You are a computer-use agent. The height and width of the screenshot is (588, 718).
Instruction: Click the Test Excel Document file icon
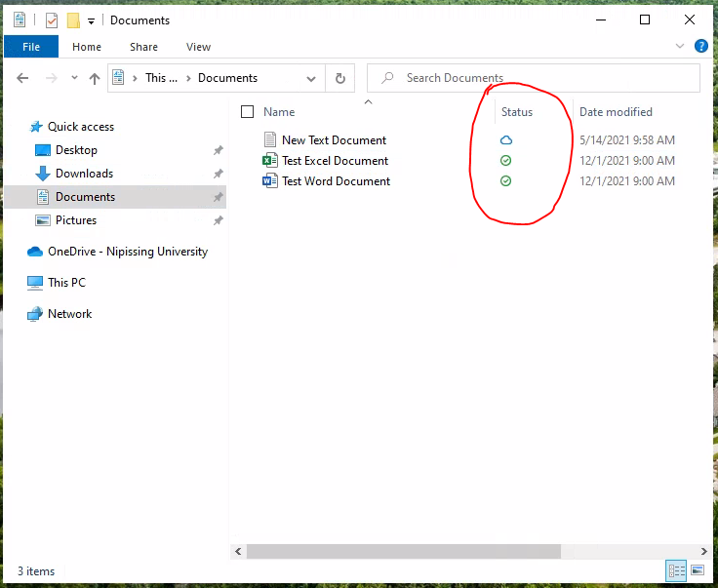[270, 161]
